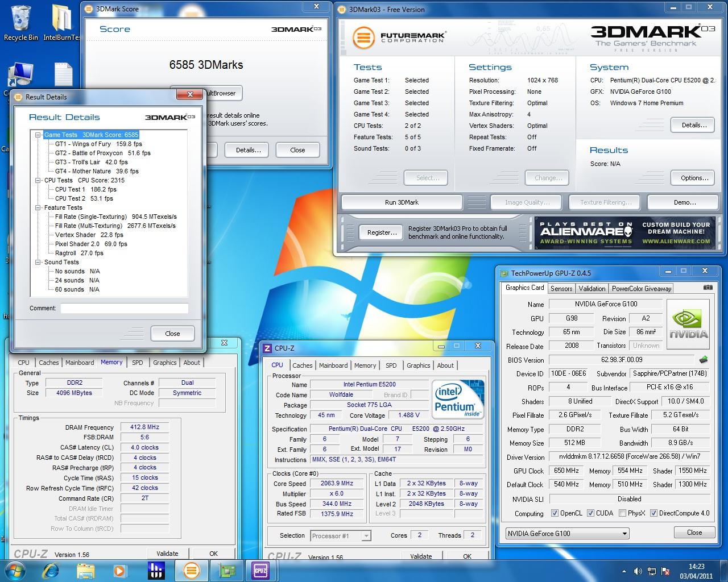This screenshot has width=728, height=582.
Task: Toggle the OpenCL checkbox in GPU-Z
Action: [x=555, y=513]
